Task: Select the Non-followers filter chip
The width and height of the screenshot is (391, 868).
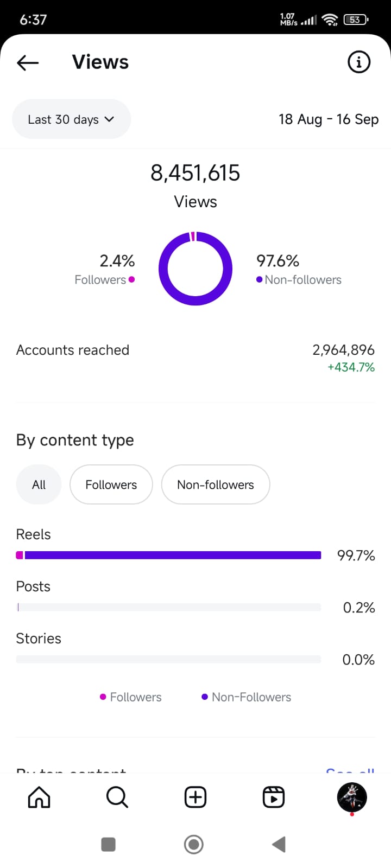Action: [x=216, y=484]
